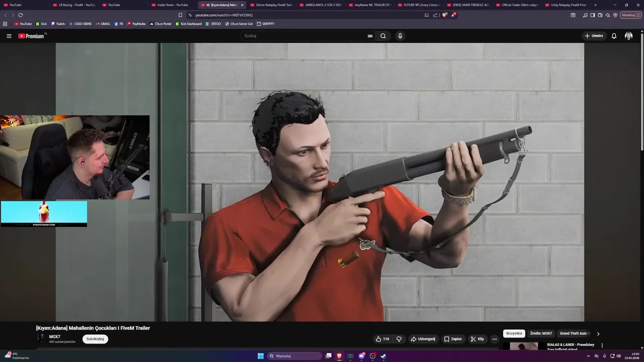Close the current Kıyım:Adana tab

[x=242, y=5]
